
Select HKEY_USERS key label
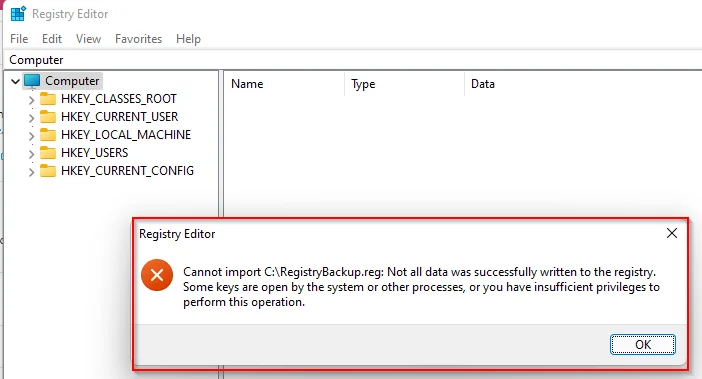pyautogui.click(x=94, y=153)
